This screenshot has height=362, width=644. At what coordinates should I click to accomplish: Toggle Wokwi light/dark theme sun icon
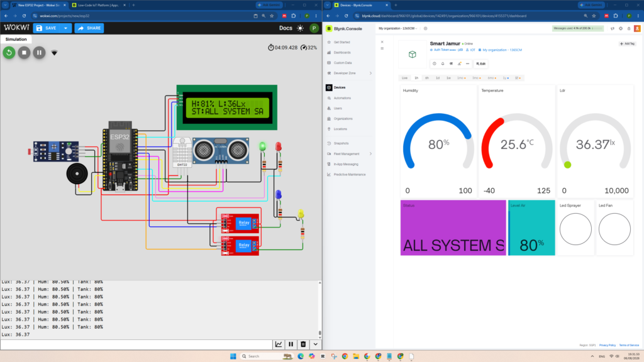[300, 28]
